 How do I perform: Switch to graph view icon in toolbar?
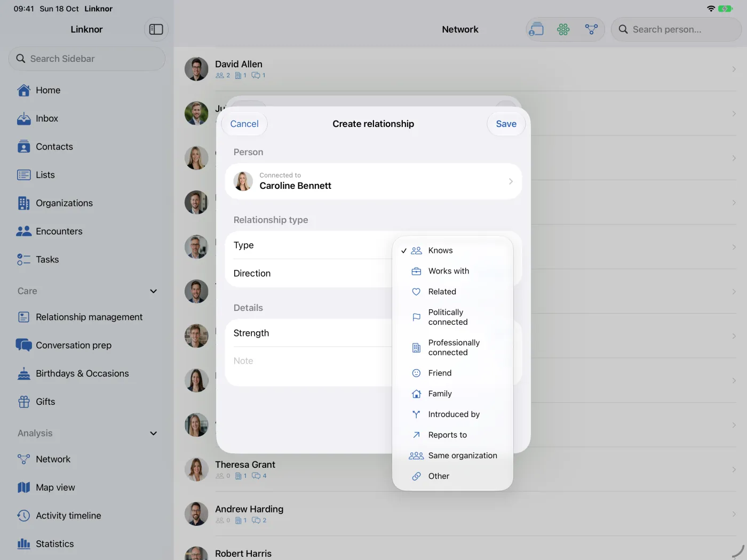(x=591, y=29)
